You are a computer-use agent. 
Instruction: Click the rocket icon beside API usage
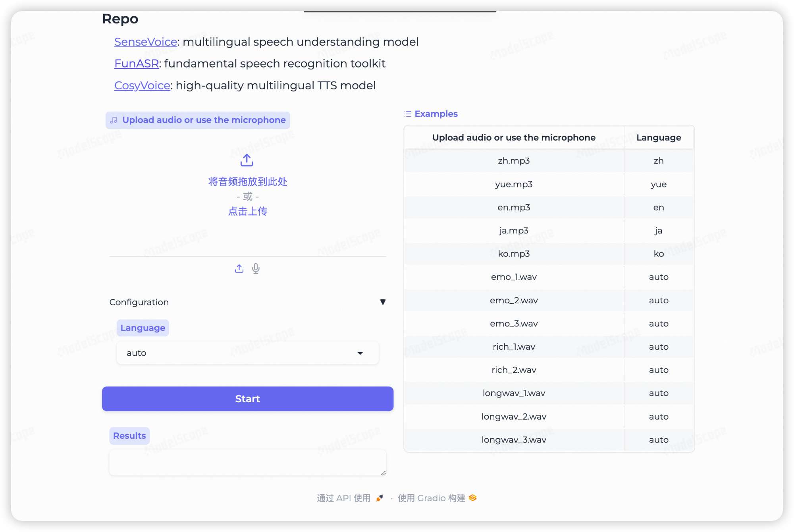380,498
